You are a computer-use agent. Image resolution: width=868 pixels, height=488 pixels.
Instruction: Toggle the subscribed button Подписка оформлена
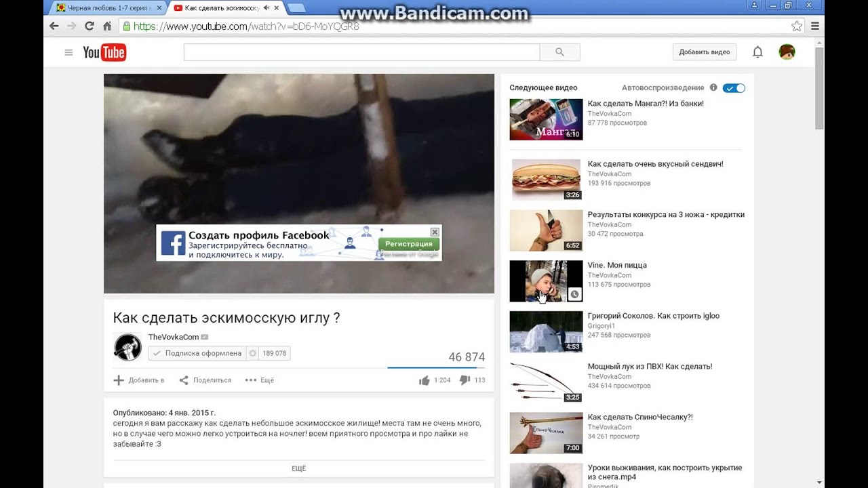tap(197, 353)
